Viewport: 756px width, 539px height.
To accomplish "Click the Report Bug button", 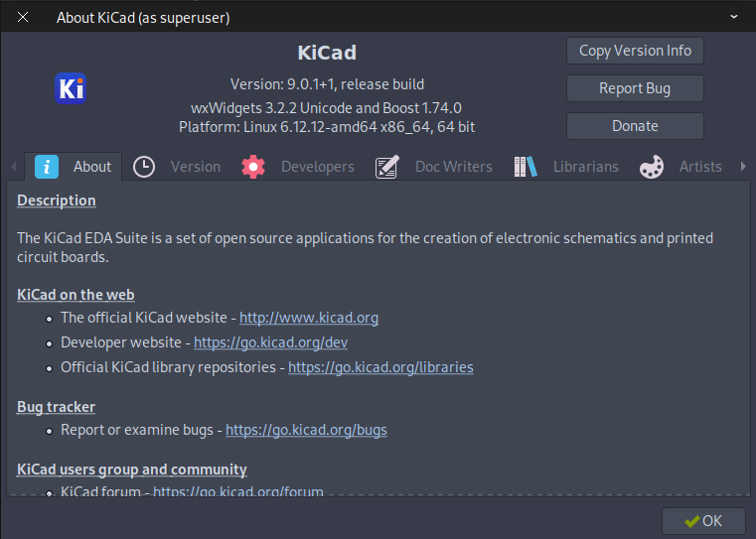I will (x=635, y=88).
